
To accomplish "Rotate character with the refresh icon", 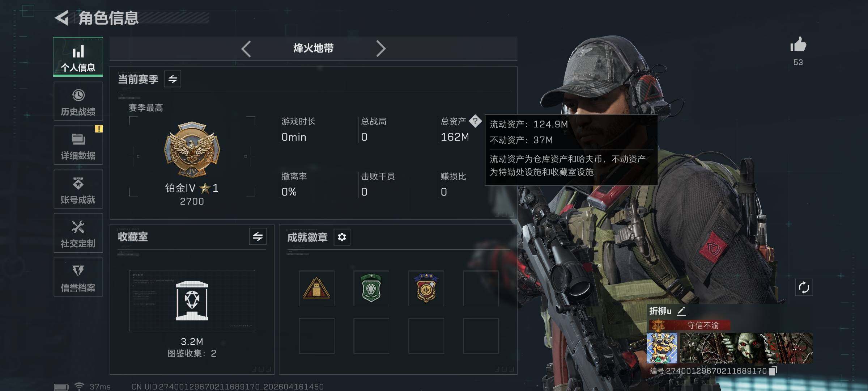I will 804,287.
